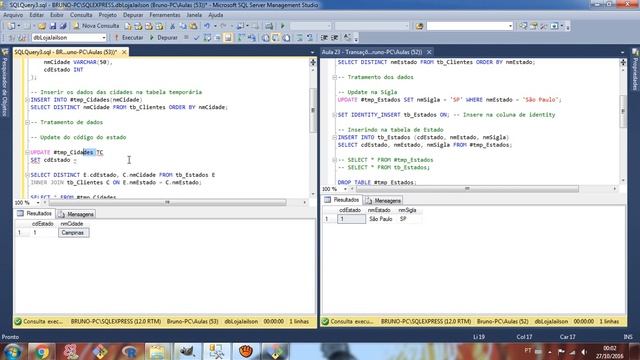Click the save all icon
The width and height of the screenshot is (640, 360).
point(63,26)
